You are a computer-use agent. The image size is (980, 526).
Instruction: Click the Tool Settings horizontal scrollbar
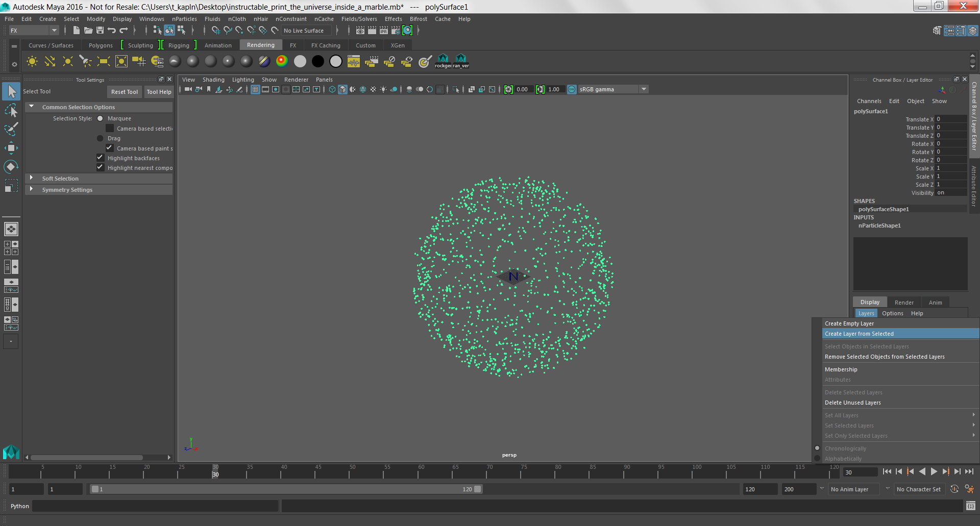tap(87, 457)
